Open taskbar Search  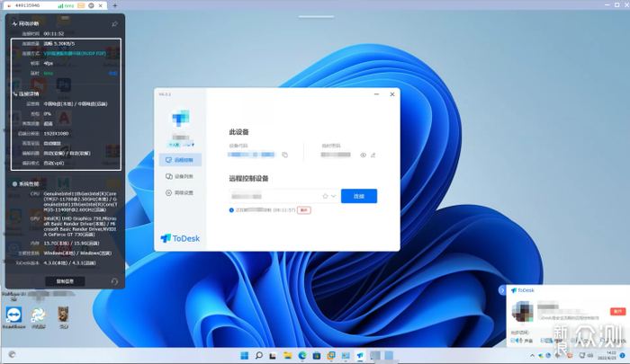pyautogui.click(x=259, y=356)
